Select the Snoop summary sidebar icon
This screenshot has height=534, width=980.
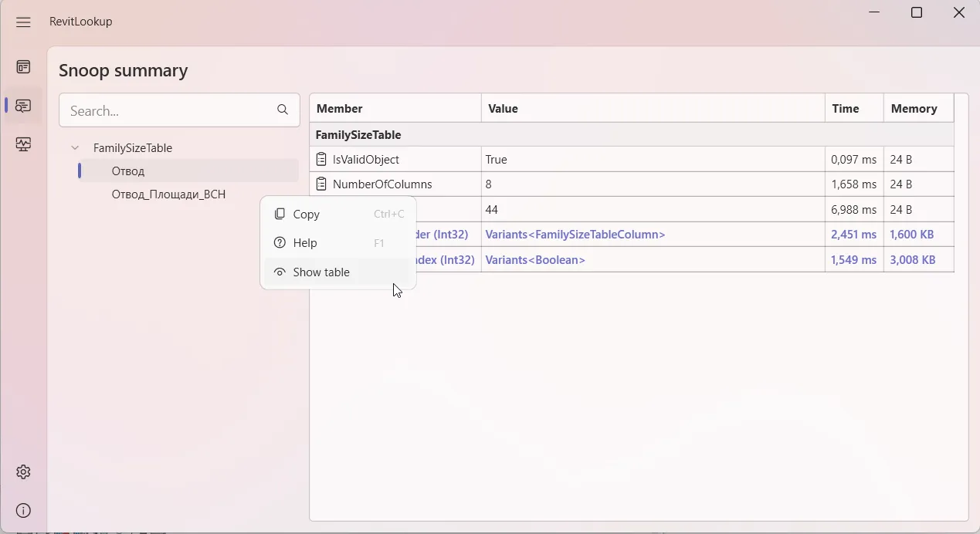click(23, 106)
